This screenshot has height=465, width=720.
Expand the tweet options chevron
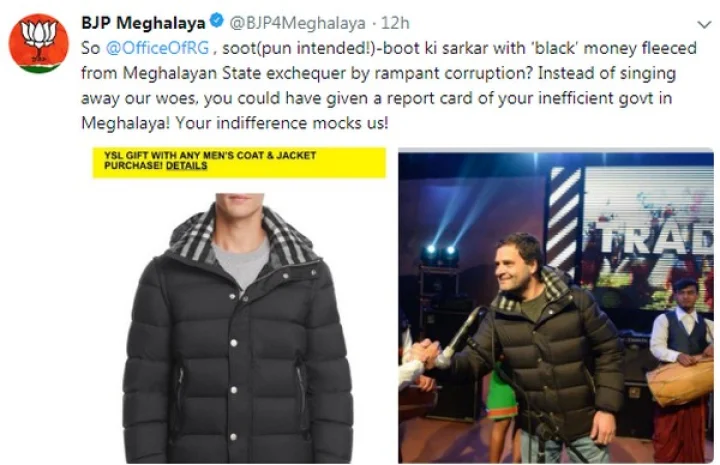pos(704,24)
